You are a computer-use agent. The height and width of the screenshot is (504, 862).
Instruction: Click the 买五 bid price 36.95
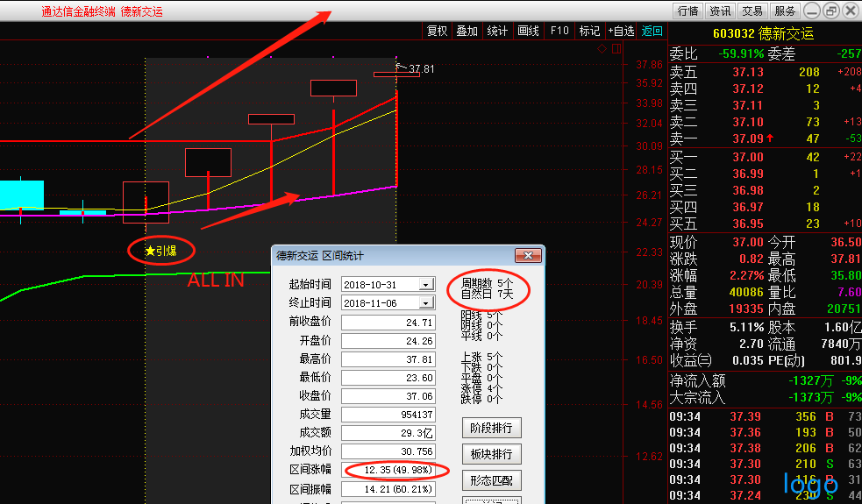point(748,224)
